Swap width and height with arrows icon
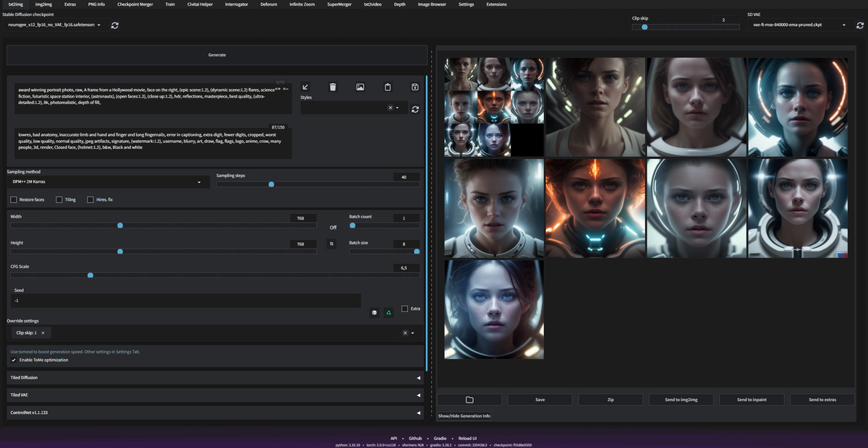Screen dimensions: 868x448 (x=333, y=244)
